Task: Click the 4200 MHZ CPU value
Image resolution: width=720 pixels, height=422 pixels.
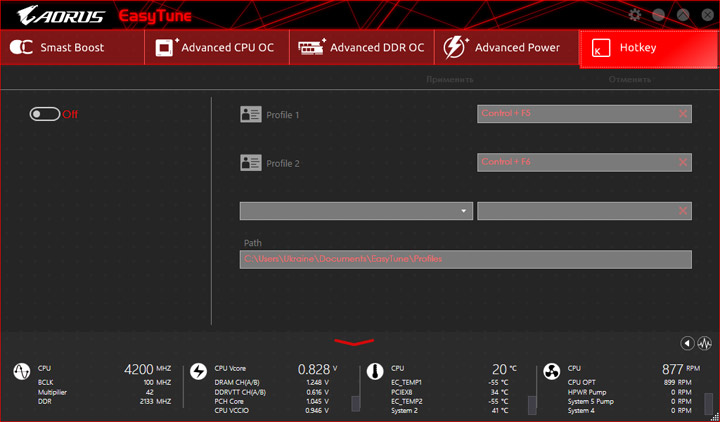Action: pos(147,369)
